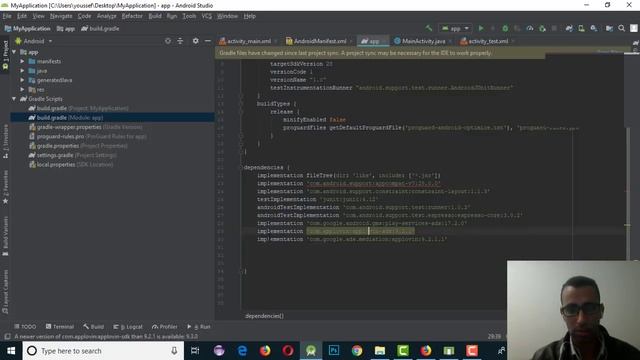Click the Windows Start button
The height and width of the screenshot is (360, 640).
11,351
